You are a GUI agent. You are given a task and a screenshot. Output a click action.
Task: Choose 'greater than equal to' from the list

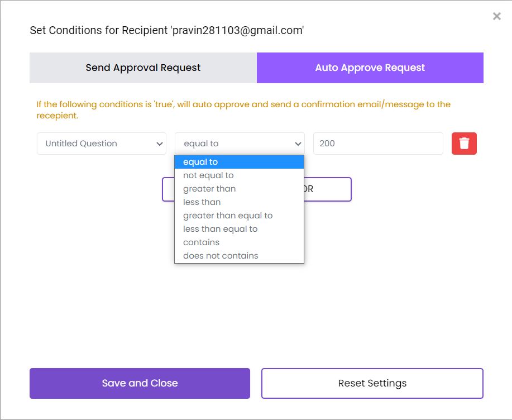point(228,215)
